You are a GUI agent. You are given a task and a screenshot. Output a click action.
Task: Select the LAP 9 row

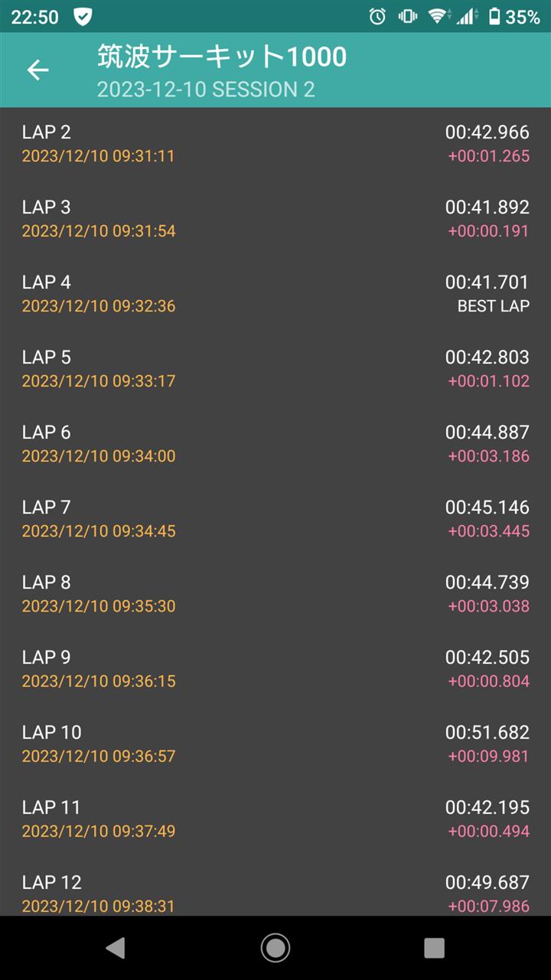(x=275, y=669)
